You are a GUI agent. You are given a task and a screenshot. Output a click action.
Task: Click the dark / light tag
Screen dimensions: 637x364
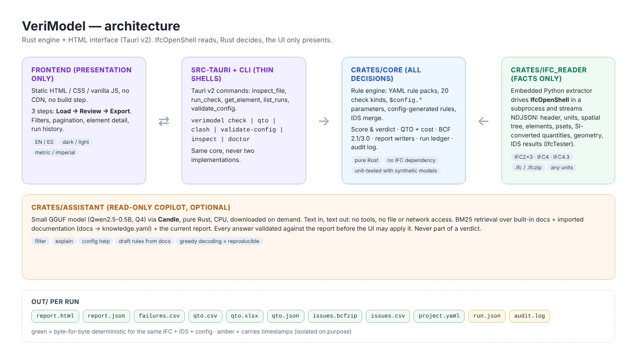pos(76,142)
